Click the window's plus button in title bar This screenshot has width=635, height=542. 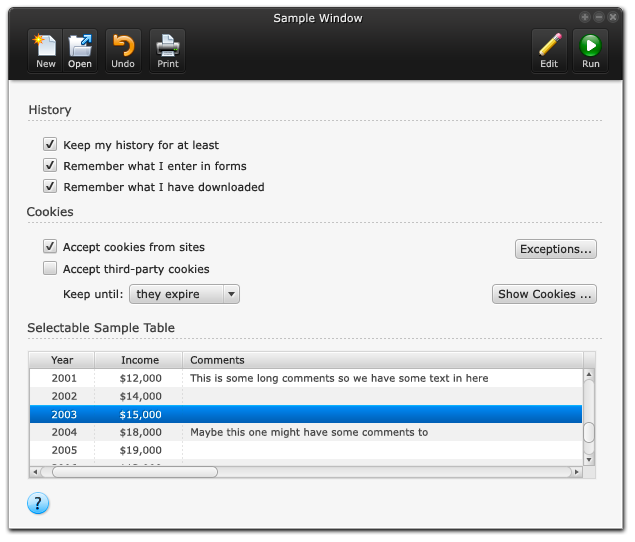pyautogui.click(x=584, y=17)
